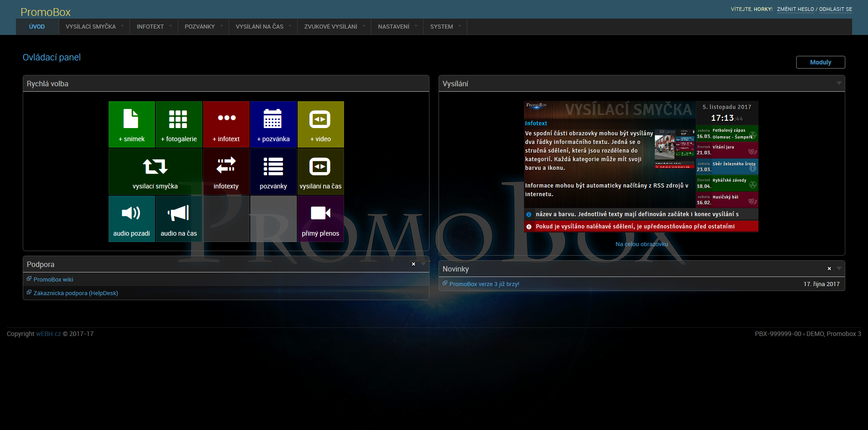Collapse the Vysílání panel arrow

tap(839, 83)
